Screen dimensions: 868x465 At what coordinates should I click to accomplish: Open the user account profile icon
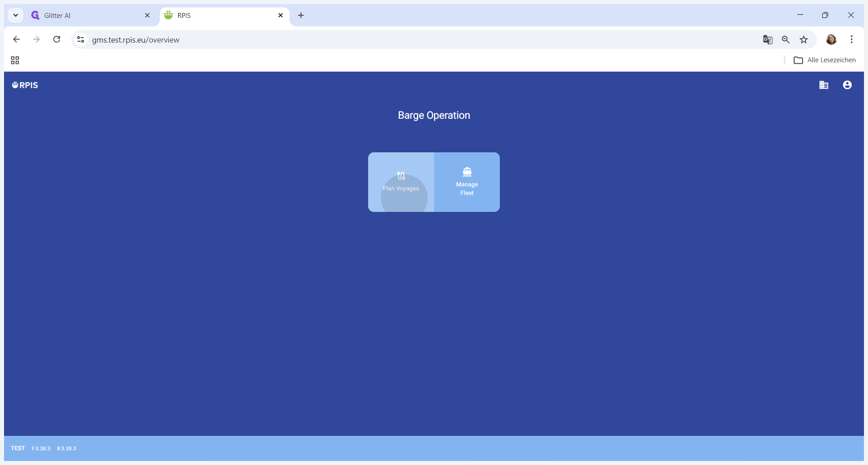847,85
